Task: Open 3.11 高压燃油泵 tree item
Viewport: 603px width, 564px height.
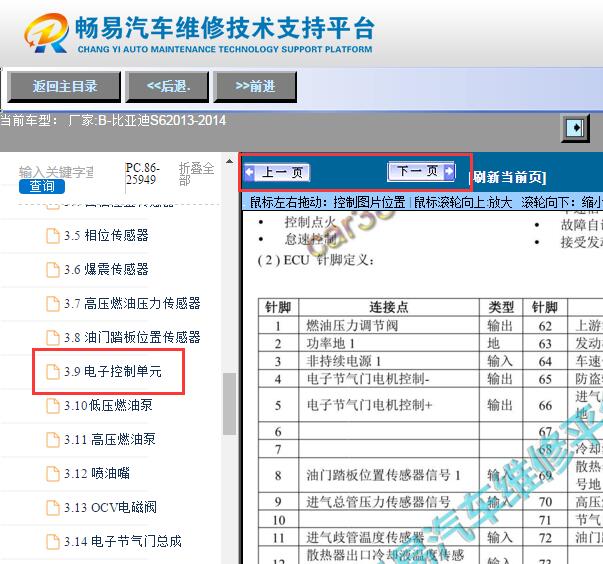Action: [110, 439]
